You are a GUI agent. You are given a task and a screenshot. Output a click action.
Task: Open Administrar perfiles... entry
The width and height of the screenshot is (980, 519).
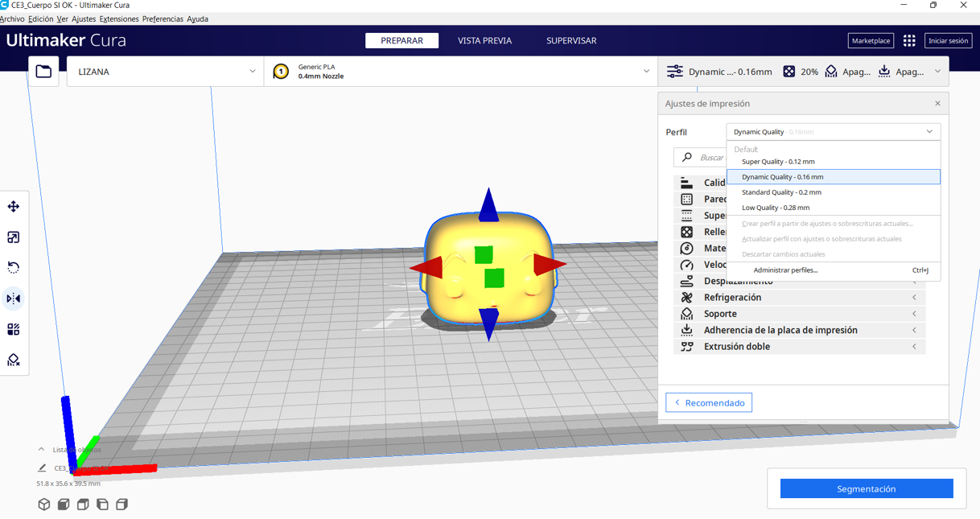(833, 270)
